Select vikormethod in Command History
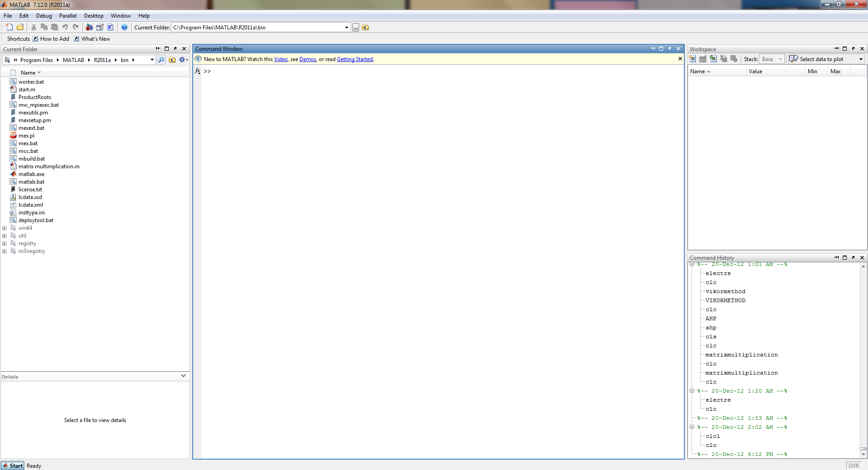 (725, 291)
